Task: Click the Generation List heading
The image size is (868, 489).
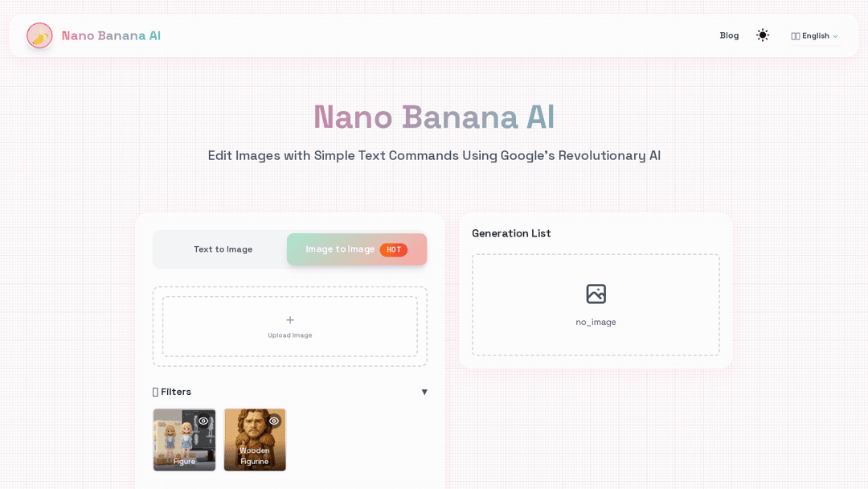Action: [511, 234]
